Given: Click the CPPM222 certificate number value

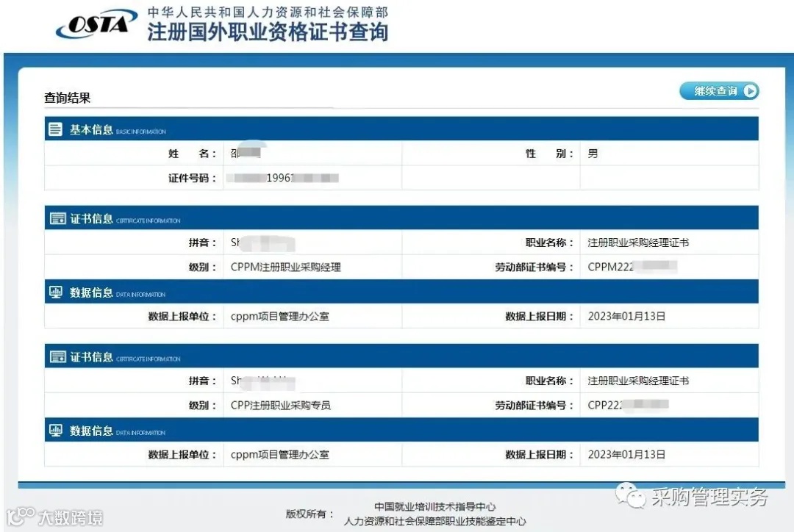Looking at the screenshot, I should (x=629, y=267).
